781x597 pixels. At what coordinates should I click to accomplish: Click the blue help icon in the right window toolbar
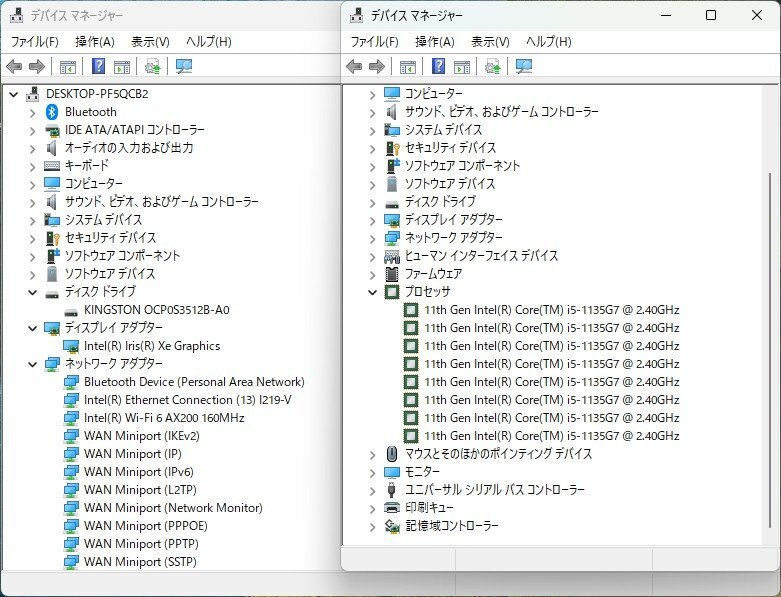(439, 67)
